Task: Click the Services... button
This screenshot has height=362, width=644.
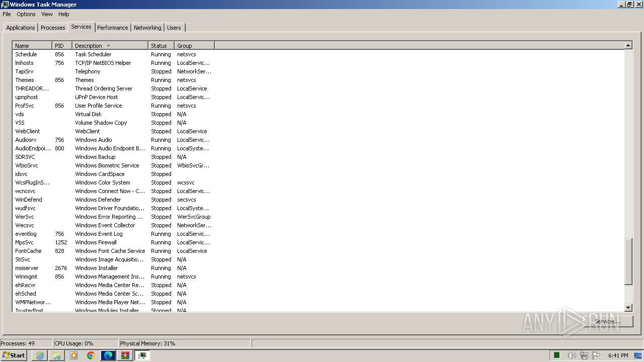Action: click(608, 321)
